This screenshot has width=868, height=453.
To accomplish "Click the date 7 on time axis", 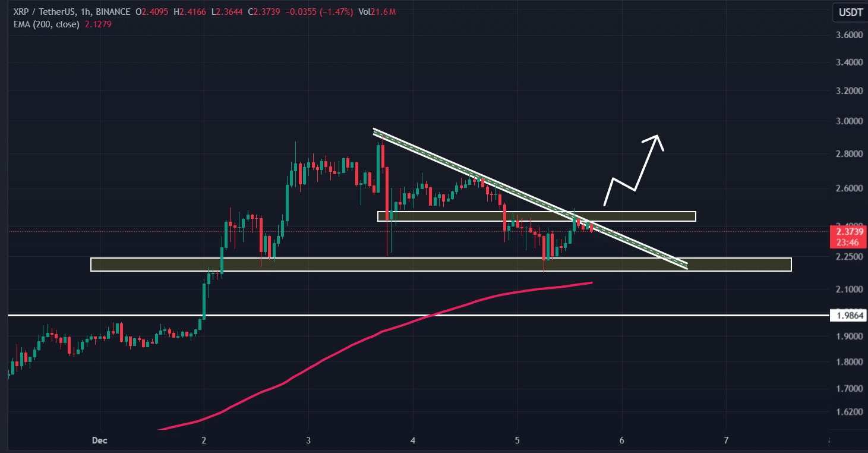I will pos(727,441).
